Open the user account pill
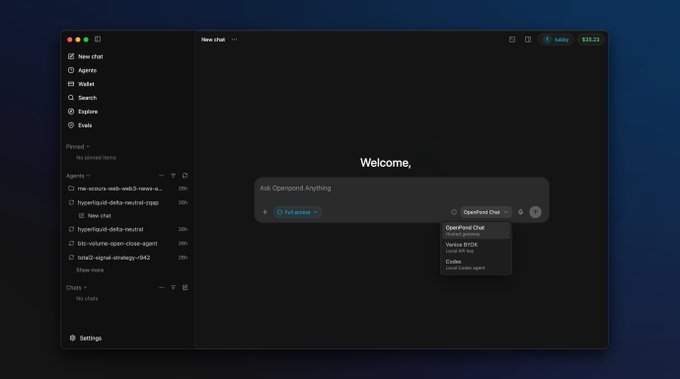The width and height of the screenshot is (680, 379). (x=556, y=39)
